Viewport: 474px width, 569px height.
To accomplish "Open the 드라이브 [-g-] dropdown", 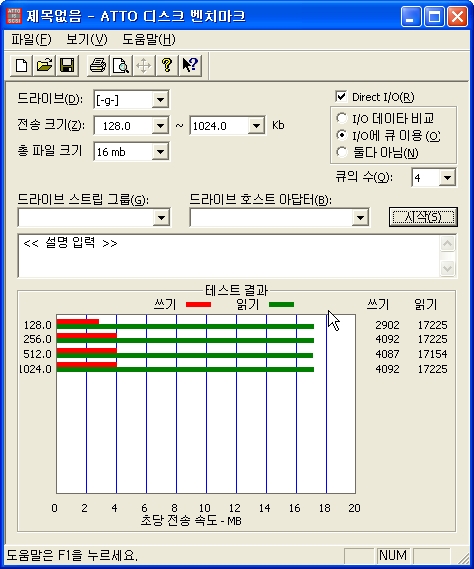I will 160,99.
